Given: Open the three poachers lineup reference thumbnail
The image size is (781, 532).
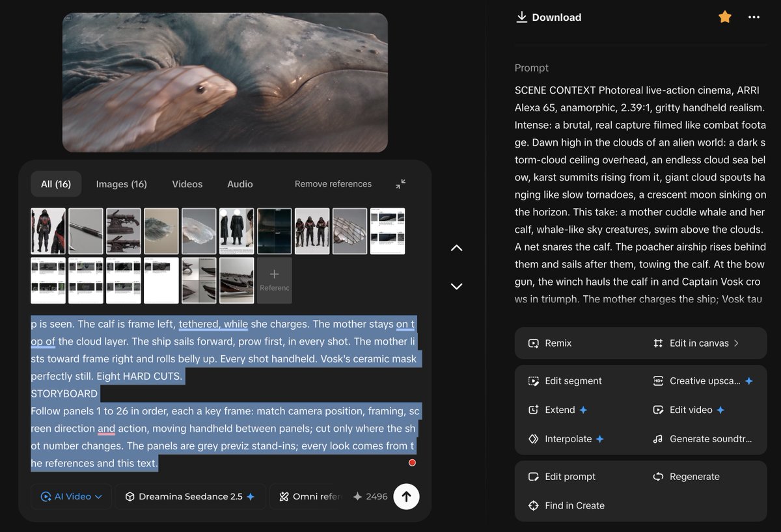Looking at the screenshot, I should (x=312, y=231).
